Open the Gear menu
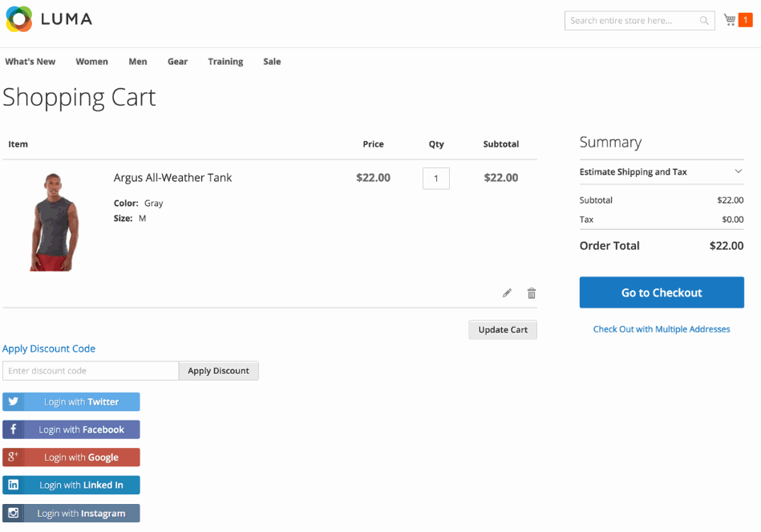Screen dimensions: 761x532 coord(177,62)
